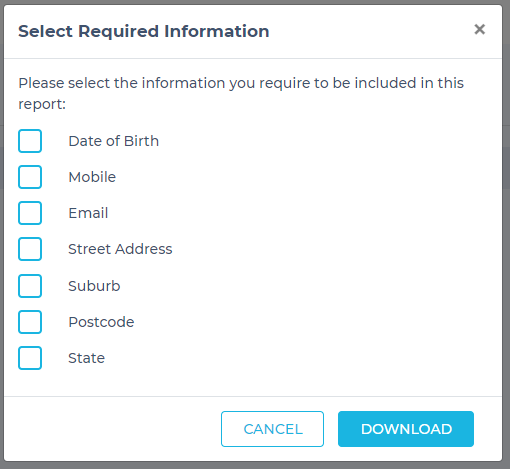Click the 'Postcode' label text

(101, 322)
